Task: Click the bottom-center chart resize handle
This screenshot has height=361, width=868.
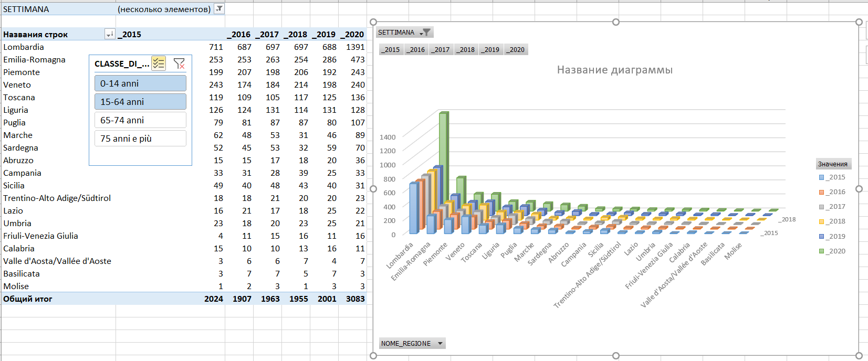Action: (x=616, y=356)
